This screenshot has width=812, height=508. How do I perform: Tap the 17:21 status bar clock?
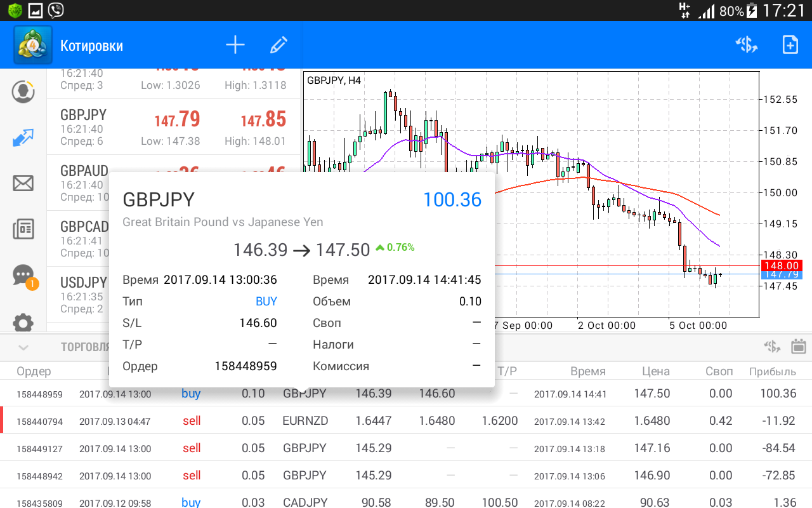tap(783, 10)
